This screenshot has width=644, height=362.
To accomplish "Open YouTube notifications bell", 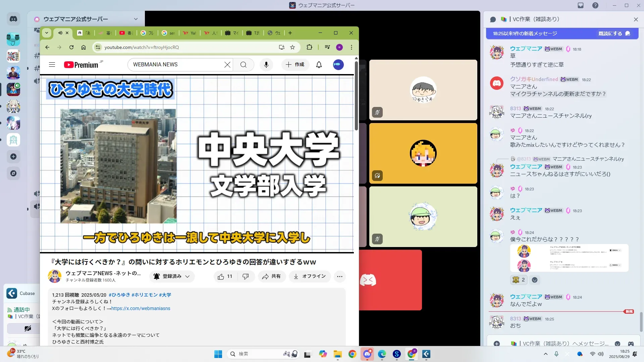I will click(x=319, y=65).
